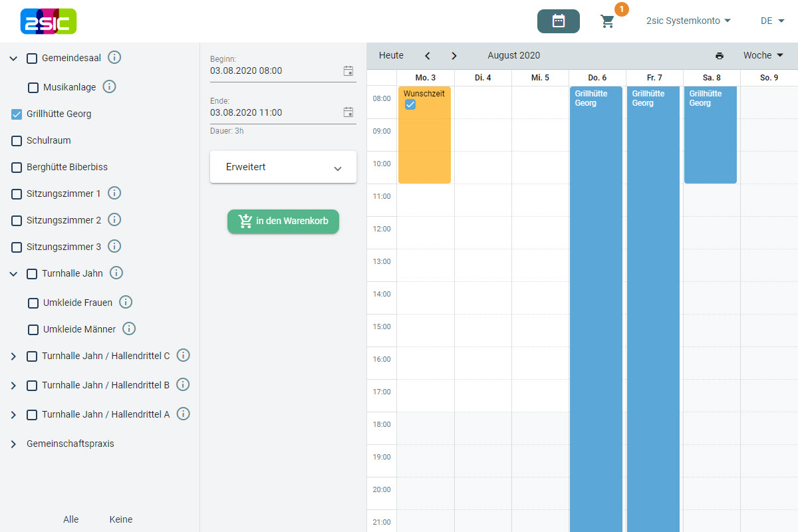This screenshot has width=798, height=532.
Task: Go to the next week arrow
Action: (454, 56)
